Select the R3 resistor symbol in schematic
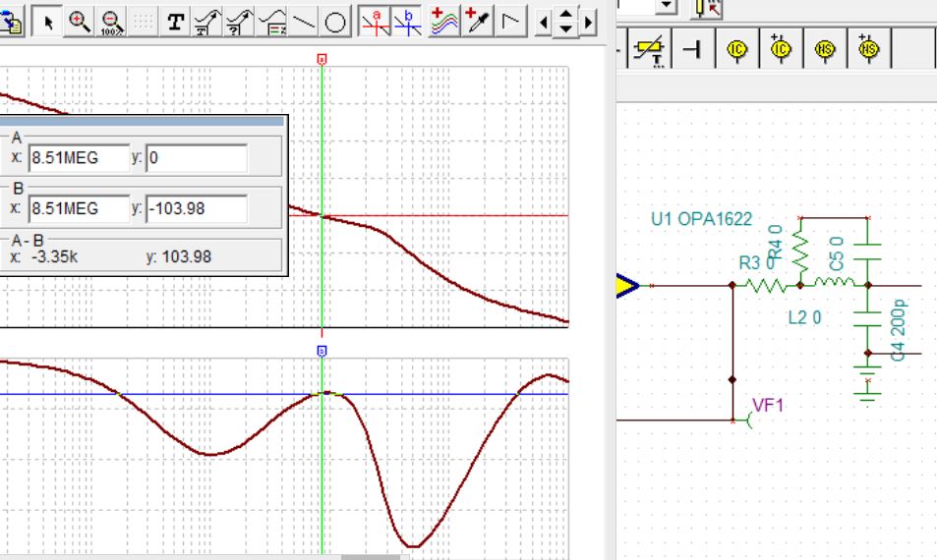This screenshot has width=937, height=560. [x=767, y=286]
